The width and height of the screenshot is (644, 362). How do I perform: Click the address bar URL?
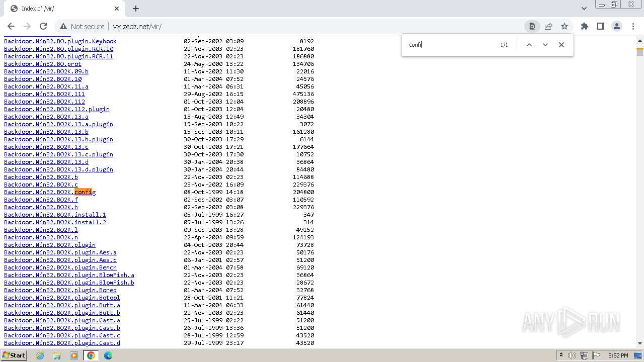click(137, 26)
